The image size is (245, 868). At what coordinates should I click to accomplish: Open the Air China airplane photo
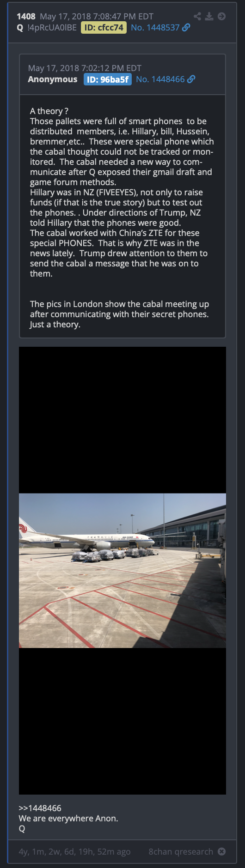tap(122, 571)
